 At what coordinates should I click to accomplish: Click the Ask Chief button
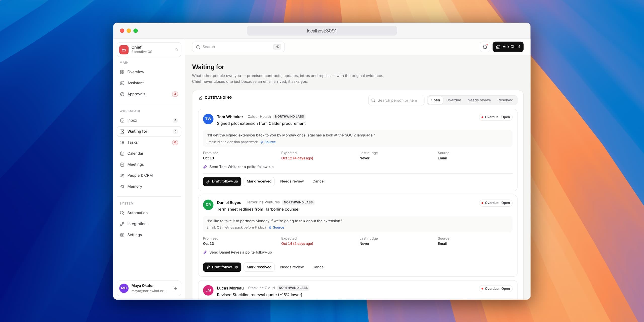coord(508,47)
